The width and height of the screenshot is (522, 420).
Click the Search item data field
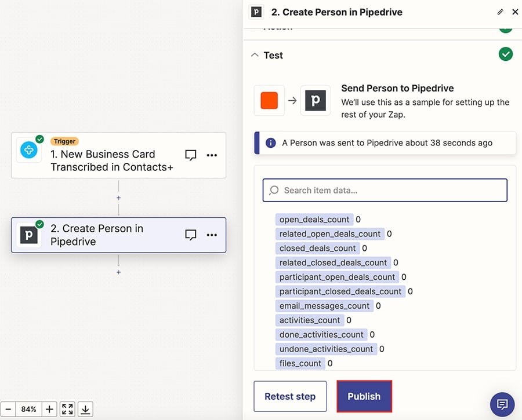385,190
